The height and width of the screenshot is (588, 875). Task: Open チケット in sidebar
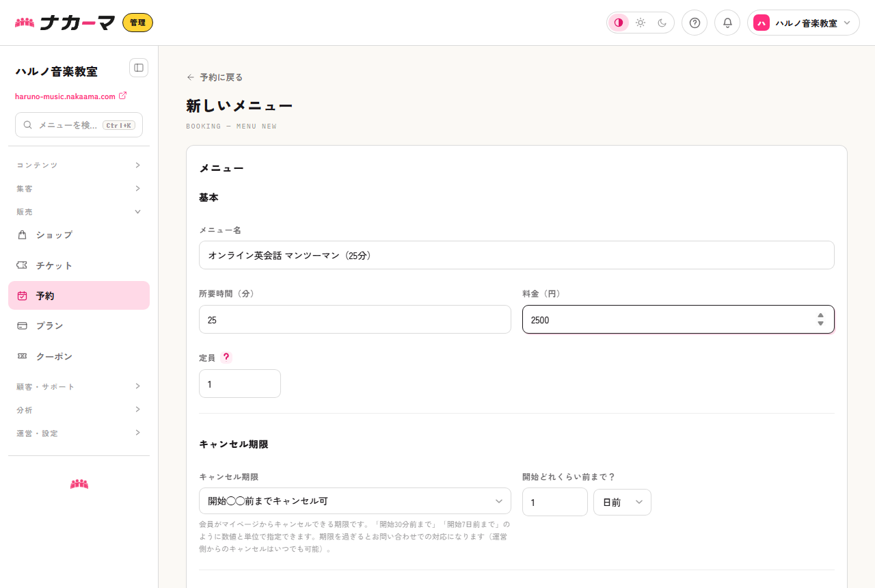[x=79, y=265]
